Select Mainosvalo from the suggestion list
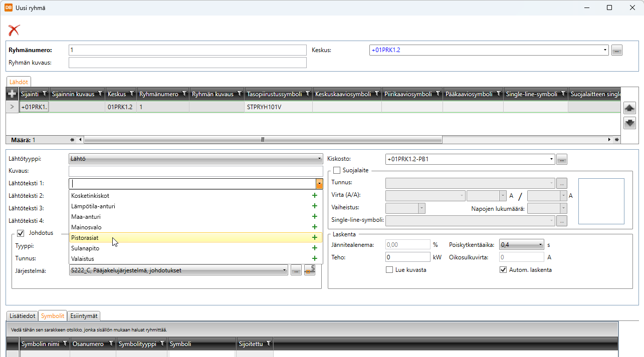The height and width of the screenshot is (357, 644). point(86,227)
